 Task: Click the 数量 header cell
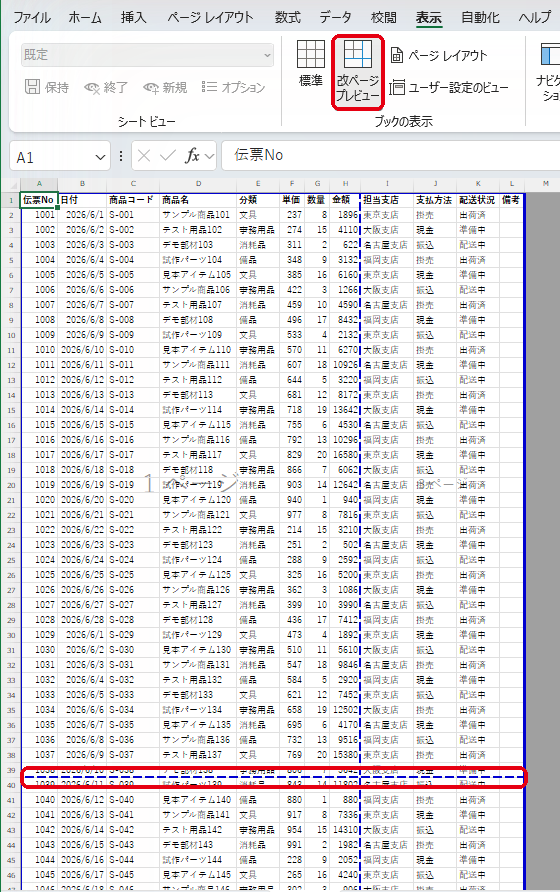coord(317,200)
